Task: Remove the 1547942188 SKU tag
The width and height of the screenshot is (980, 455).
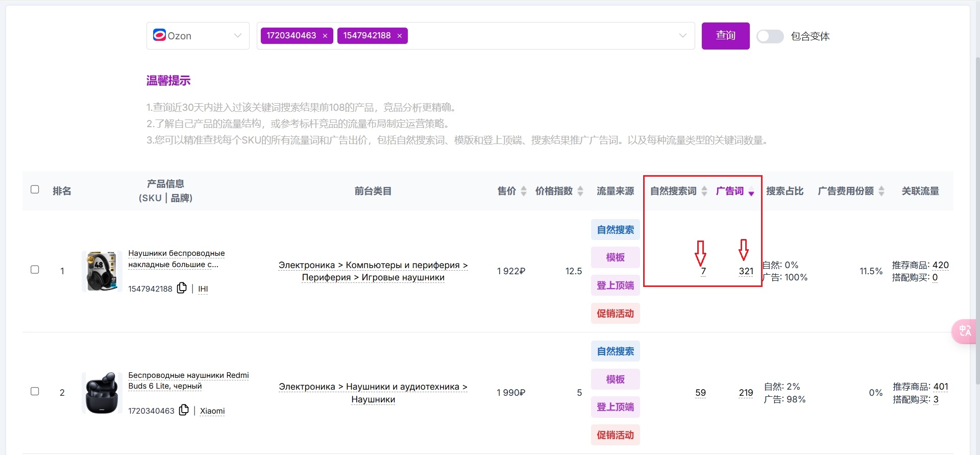Action: click(400, 36)
